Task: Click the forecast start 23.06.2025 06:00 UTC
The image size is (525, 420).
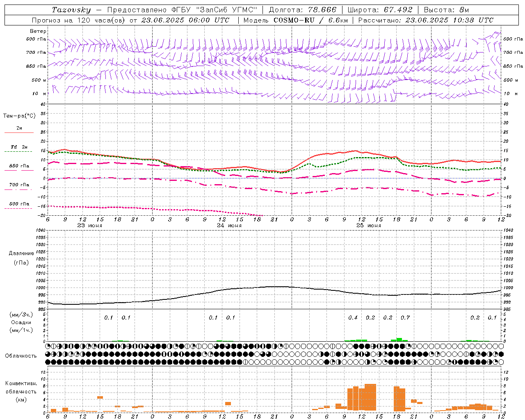Action: pos(185,20)
